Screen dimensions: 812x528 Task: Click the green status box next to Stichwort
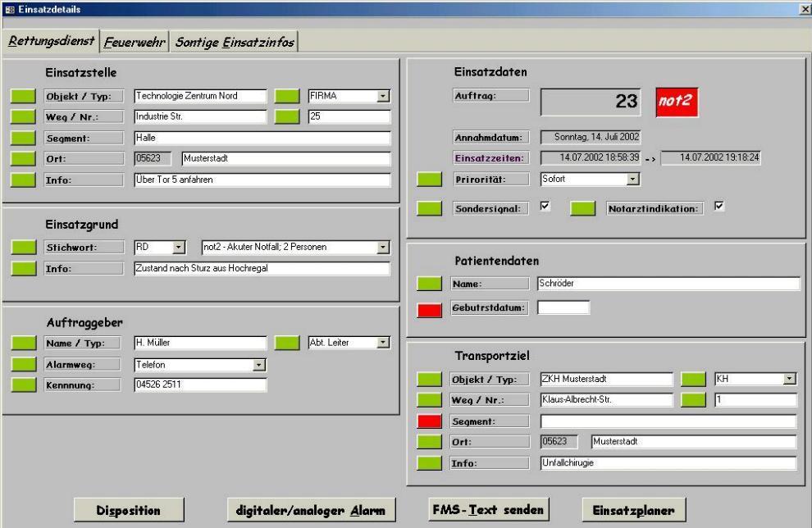coord(24,247)
